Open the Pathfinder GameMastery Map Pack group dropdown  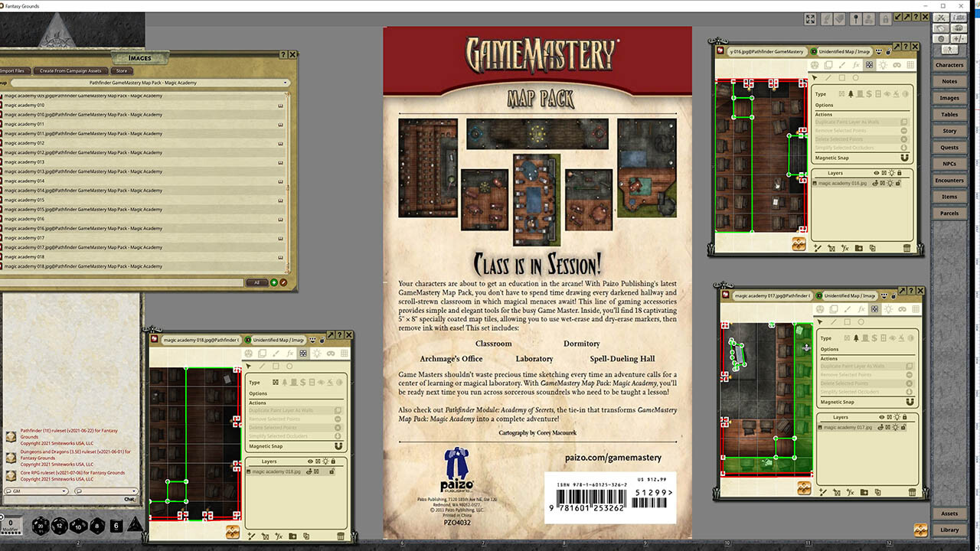149,83
